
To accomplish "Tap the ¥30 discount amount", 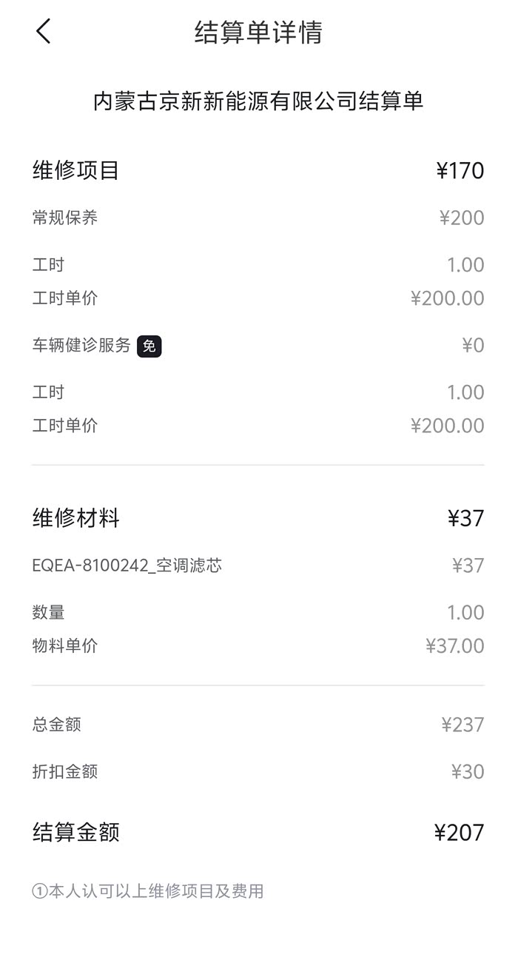I will coord(468,771).
